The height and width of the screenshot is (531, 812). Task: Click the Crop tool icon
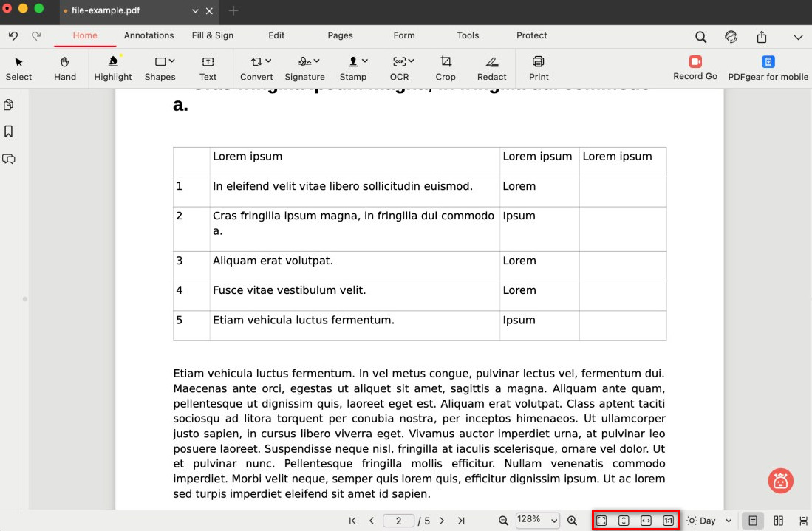(x=446, y=67)
